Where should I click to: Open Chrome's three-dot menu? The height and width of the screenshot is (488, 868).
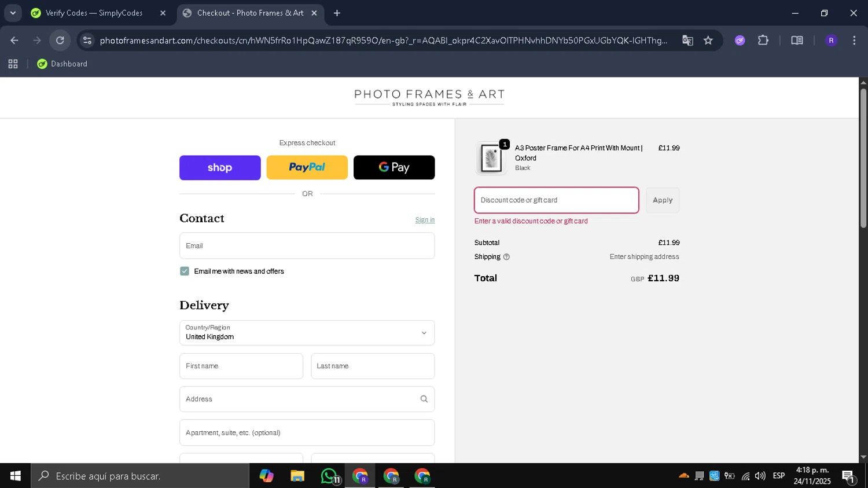click(854, 41)
